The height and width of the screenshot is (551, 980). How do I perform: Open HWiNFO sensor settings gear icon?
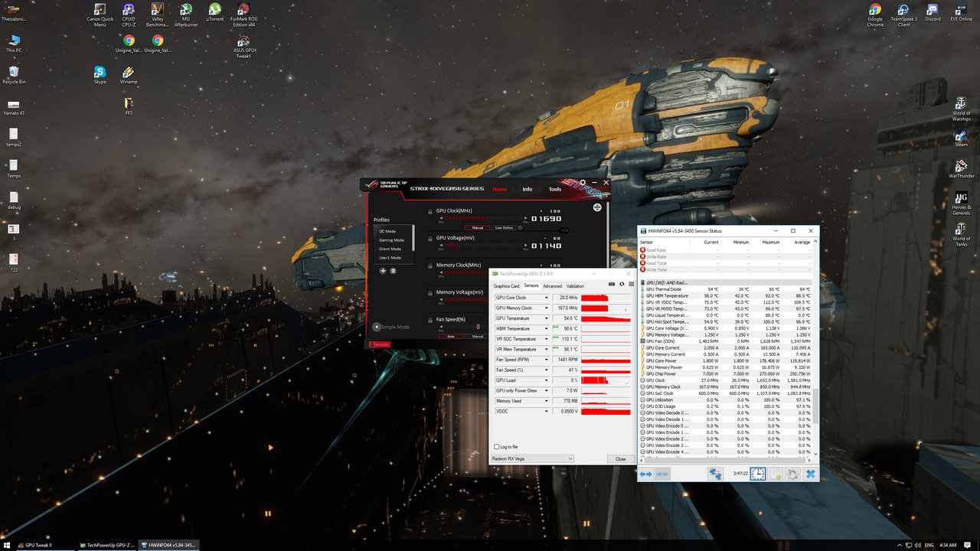click(792, 474)
